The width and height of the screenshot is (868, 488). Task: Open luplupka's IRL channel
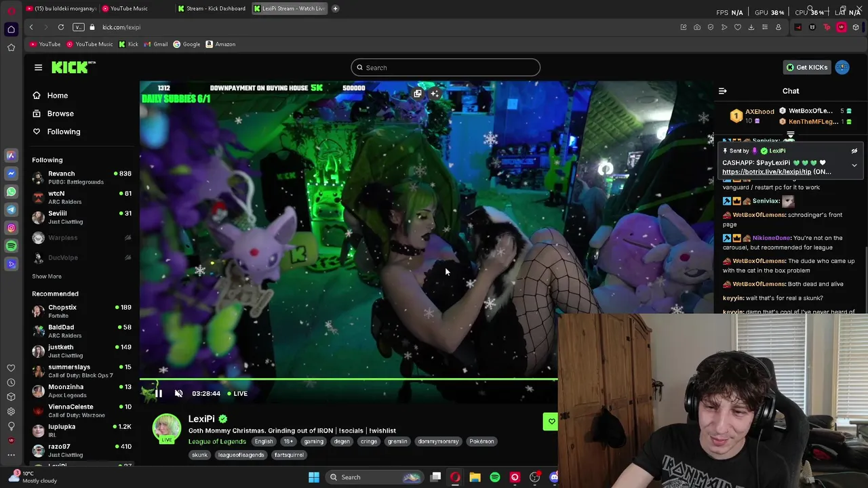81,430
